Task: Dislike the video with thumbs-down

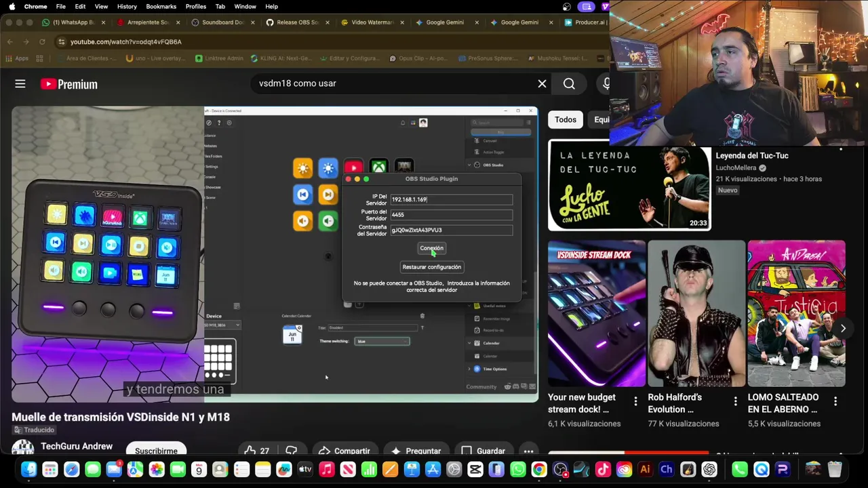Action: 292,451
